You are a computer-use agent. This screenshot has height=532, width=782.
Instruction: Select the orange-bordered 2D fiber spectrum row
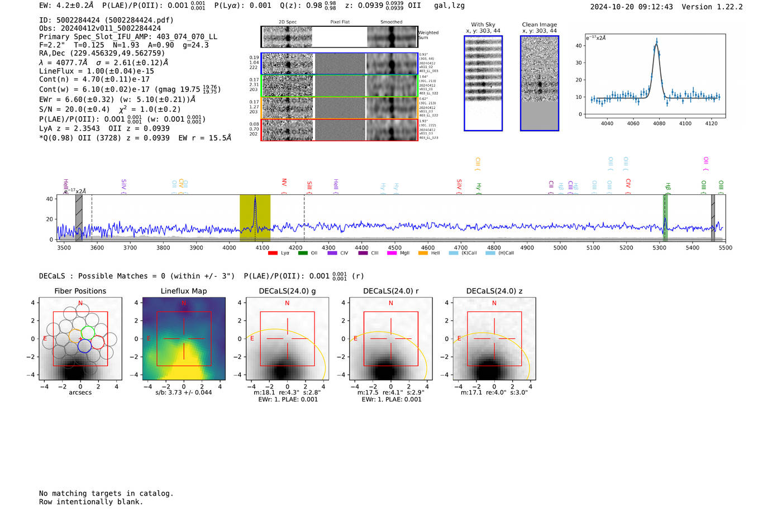point(340,107)
